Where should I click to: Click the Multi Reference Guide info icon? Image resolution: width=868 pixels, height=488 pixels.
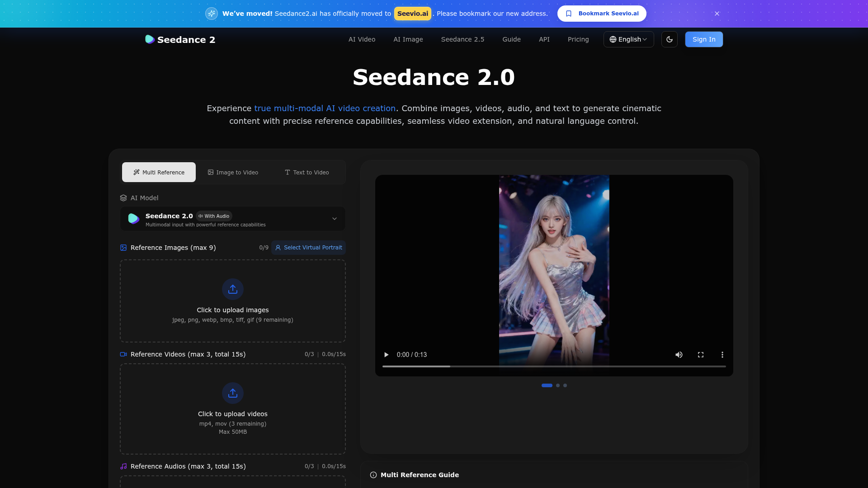click(x=373, y=475)
